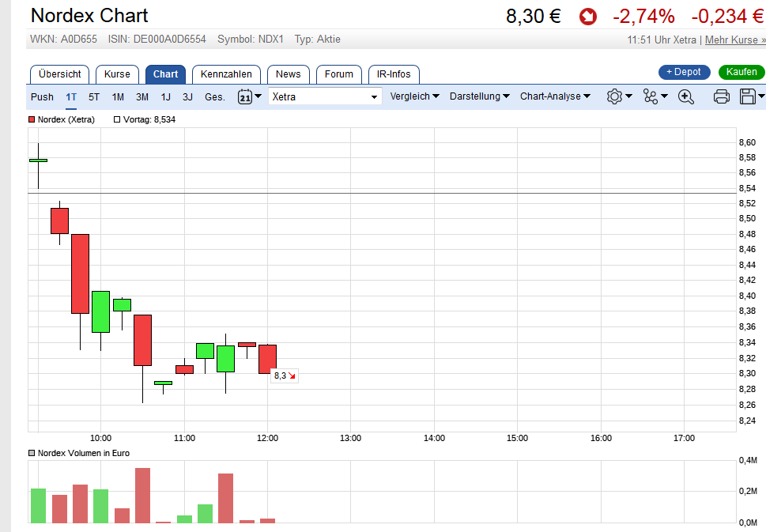Screen dimensions: 766x532
Task: Click the ISIN: DE000A0D6554 text
Action: point(157,39)
